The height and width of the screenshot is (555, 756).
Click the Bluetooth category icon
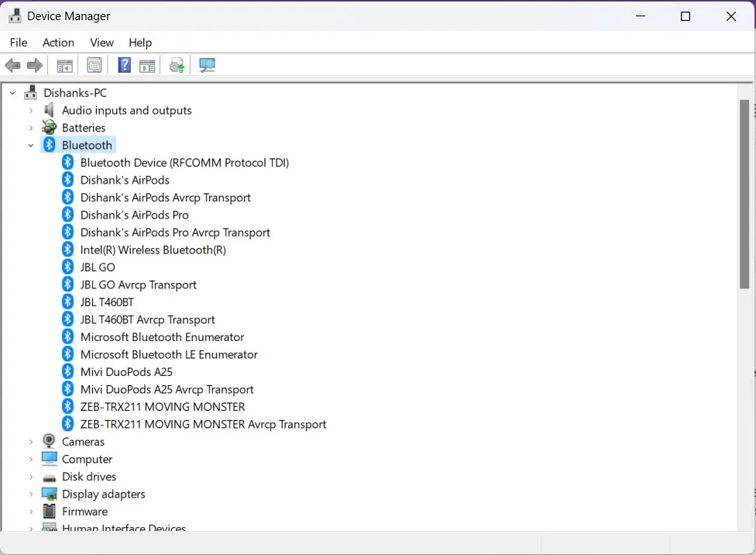[49, 145]
